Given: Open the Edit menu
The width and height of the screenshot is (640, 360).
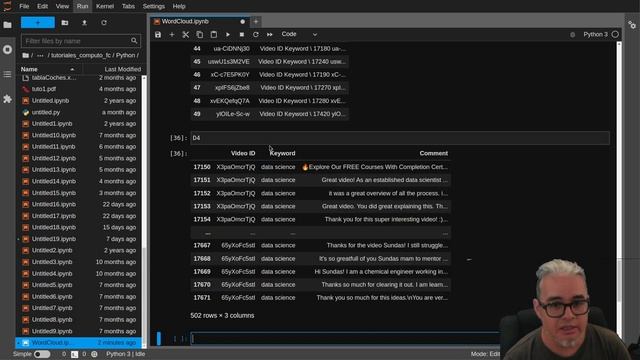Looking at the screenshot, I should click(x=42, y=6).
